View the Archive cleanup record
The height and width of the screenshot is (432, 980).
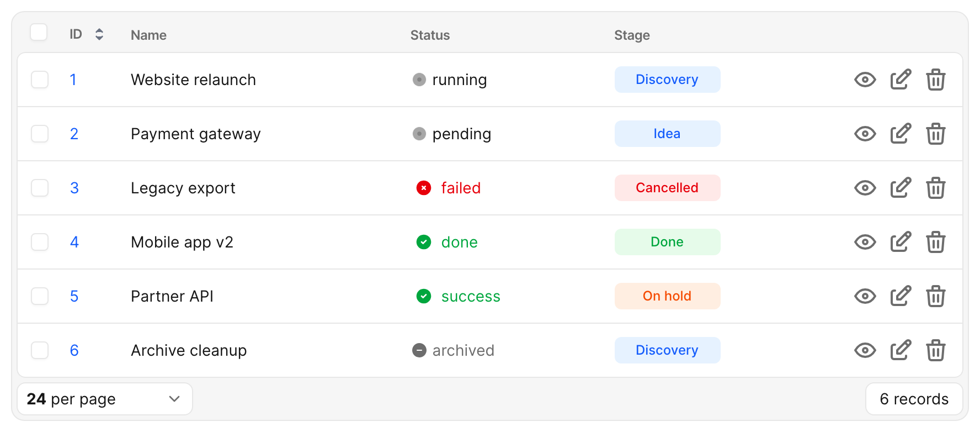[x=865, y=350]
